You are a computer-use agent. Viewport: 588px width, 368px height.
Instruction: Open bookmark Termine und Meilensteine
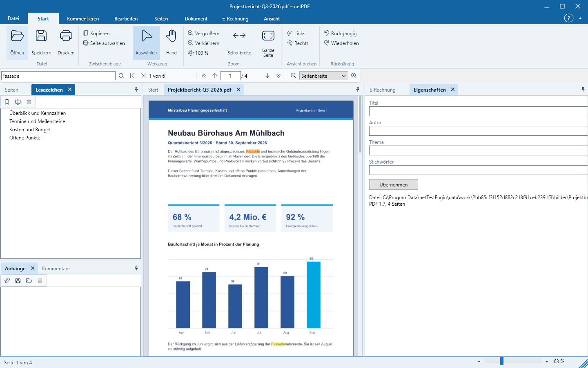tap(37, 121)
